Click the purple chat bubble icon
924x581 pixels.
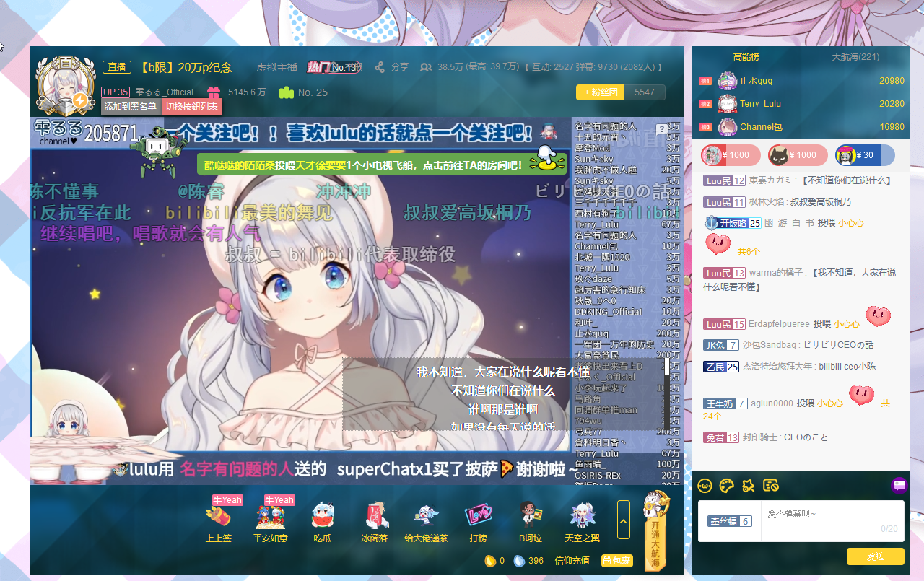tap(899, 485)
